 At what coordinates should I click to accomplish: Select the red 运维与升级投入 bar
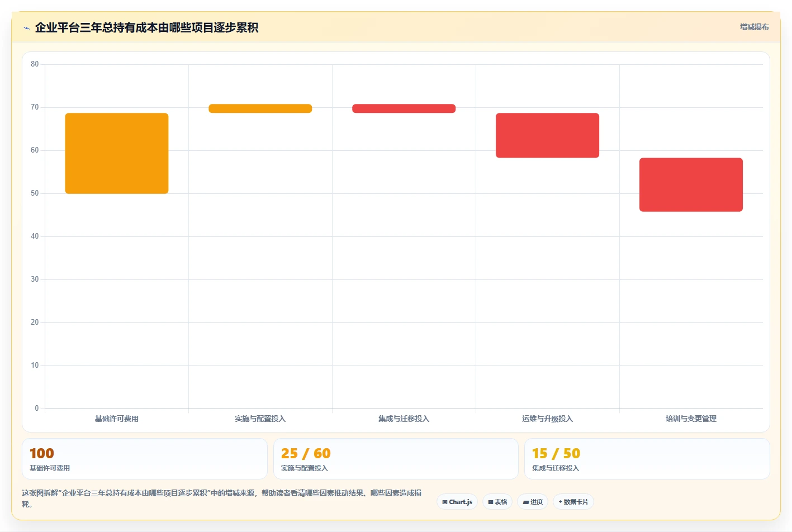tap(547, 135)
